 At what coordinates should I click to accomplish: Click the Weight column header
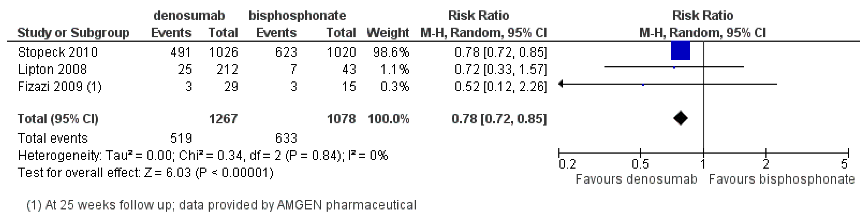pos(388,33)
